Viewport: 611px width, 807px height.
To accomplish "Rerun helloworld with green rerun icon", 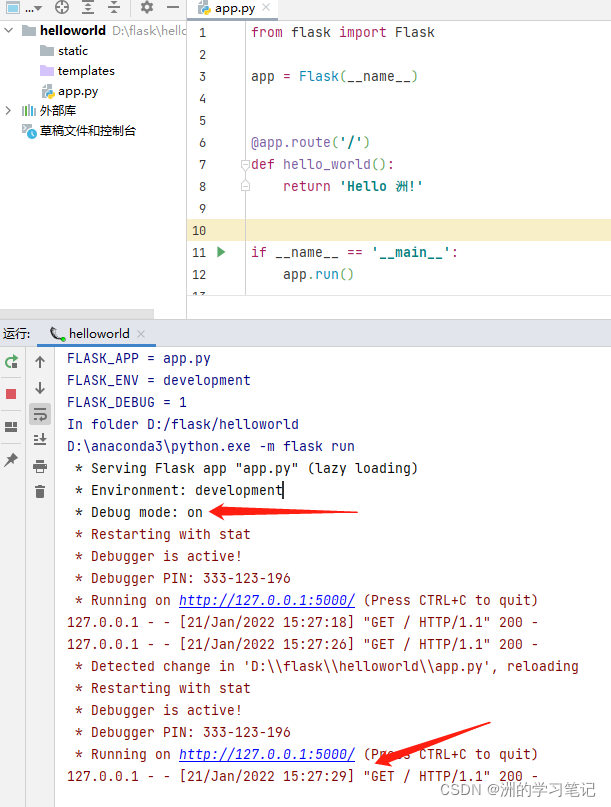I will pyautogui.click(x=11, y=362).
